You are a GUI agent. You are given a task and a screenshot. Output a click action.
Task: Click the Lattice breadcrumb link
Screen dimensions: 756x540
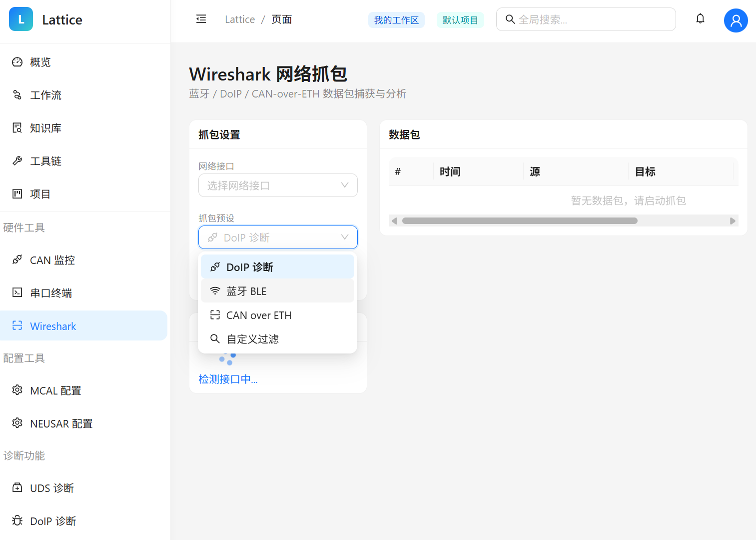coord(240,19)
